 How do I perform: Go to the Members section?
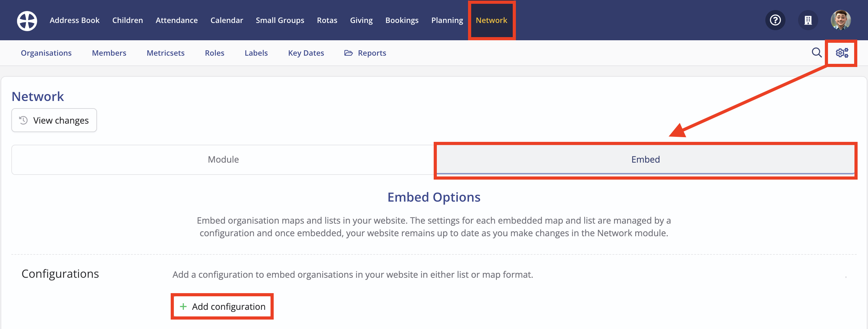109,53
